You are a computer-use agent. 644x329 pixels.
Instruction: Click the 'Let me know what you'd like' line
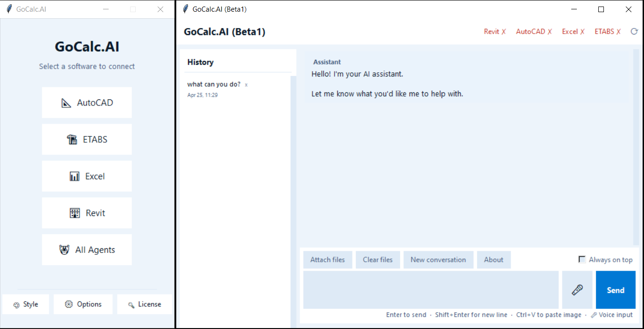387,94
